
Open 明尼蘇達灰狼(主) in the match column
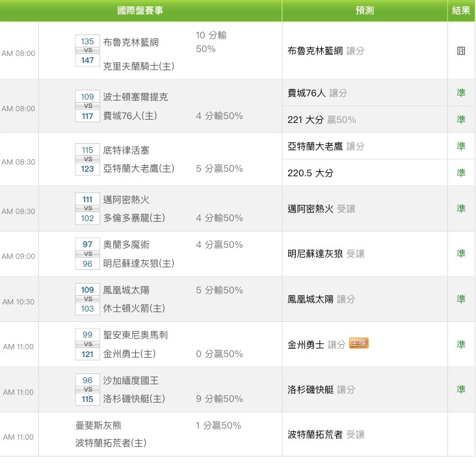[139, 263]
